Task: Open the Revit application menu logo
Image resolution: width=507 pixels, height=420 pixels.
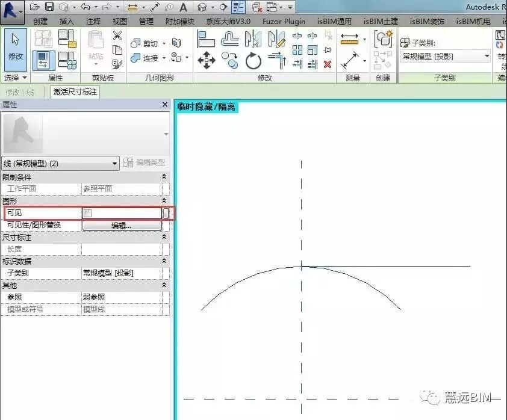Action: coord(12,12)
